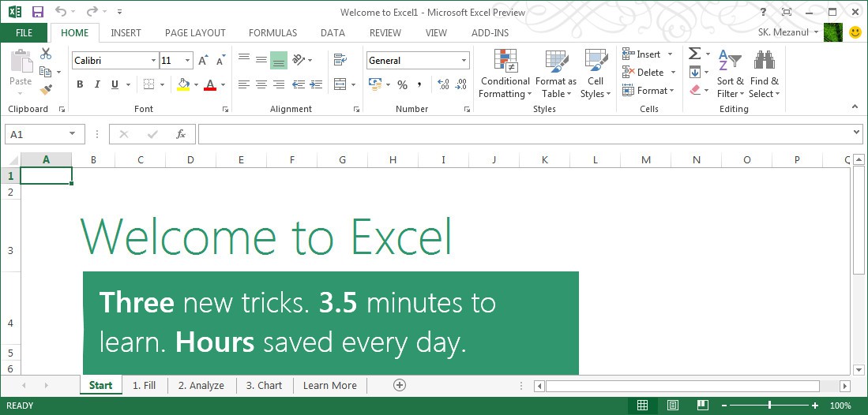Viewport: 868px width, 415px height.
Task: Click the Format Painter brush icon
Action: coord(46,89)
